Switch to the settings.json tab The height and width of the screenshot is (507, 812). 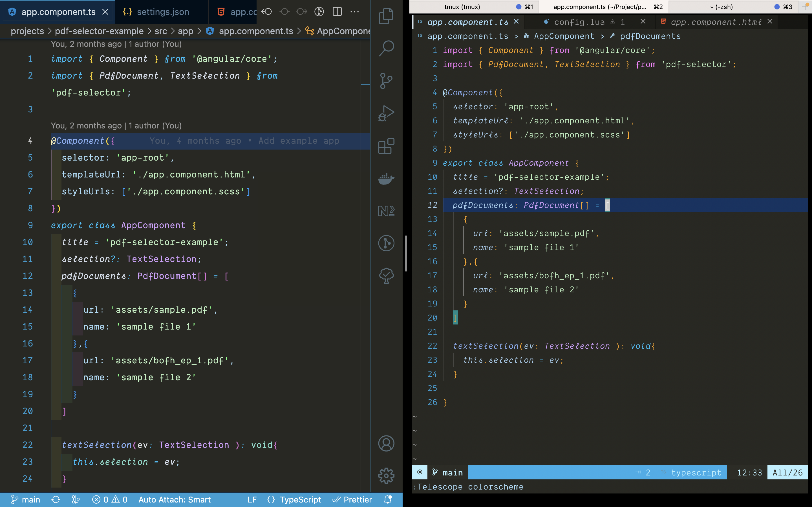pos(162,12)
